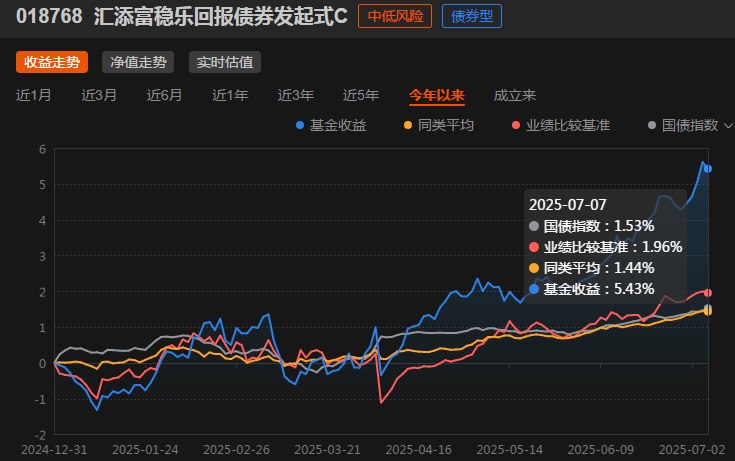Open the 净值走势 tab
This screenshot has width=735, height=461.
pyautogui.click(x=138, y=62)
